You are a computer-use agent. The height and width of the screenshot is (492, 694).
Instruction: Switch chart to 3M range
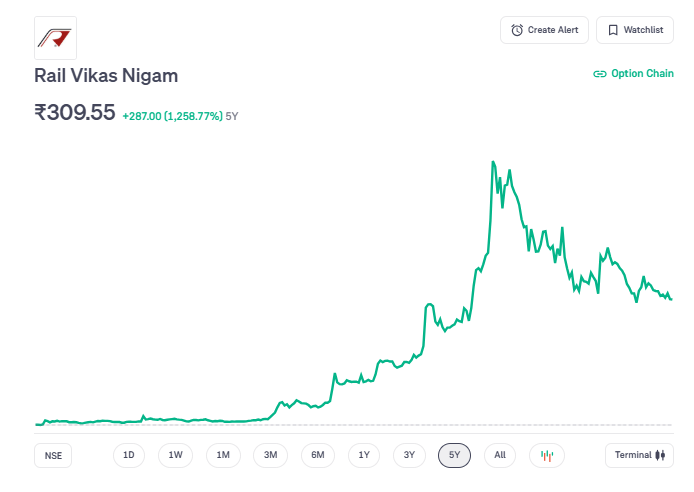(x=270, y=455)
